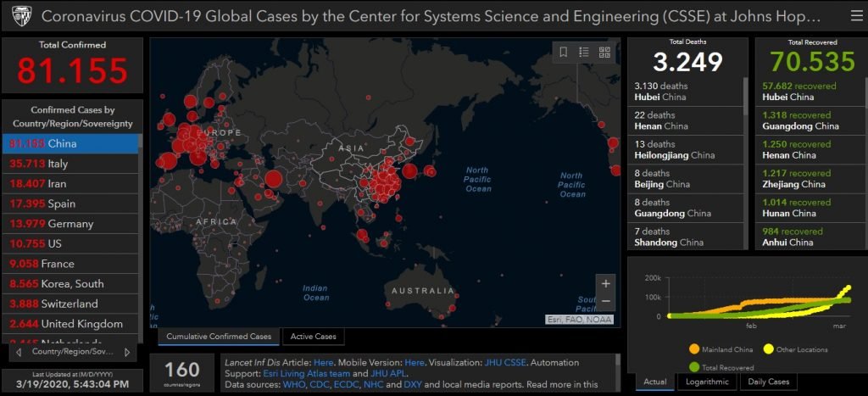Click the large red circle over Iran

pyautogui.click(x=274, y=179)
